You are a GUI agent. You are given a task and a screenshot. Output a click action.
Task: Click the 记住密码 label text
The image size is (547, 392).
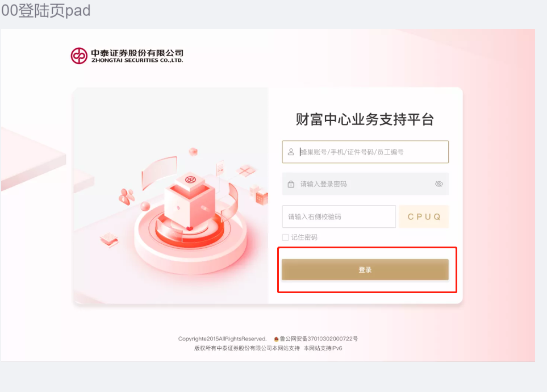[x=304, y=237]
